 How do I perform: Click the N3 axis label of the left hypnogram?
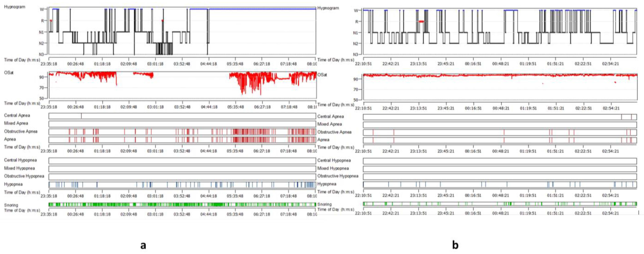[x=41, y=54]
